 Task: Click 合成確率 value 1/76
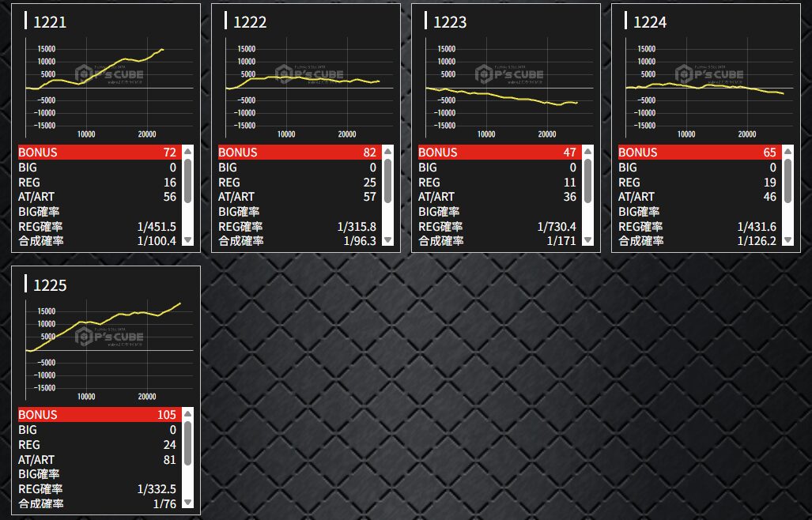point(164,503)
